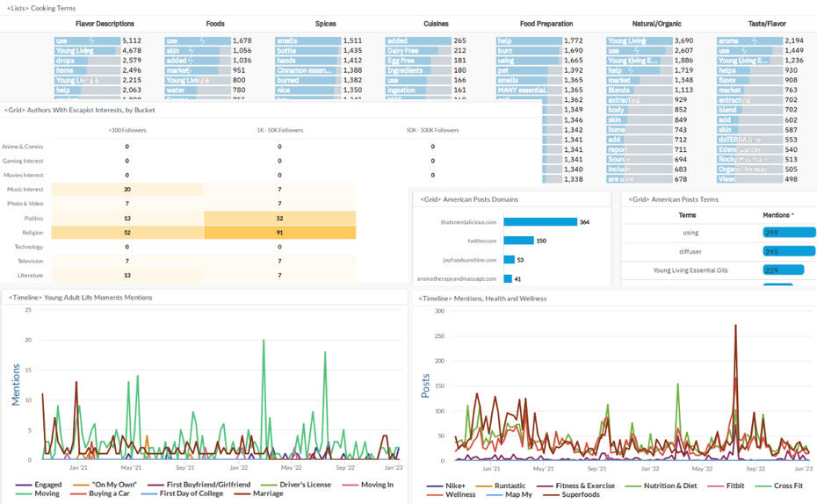Sort by Mentions column dropdown arrow
The width and height of the screenshot is (817, 504).
(793, 215)
